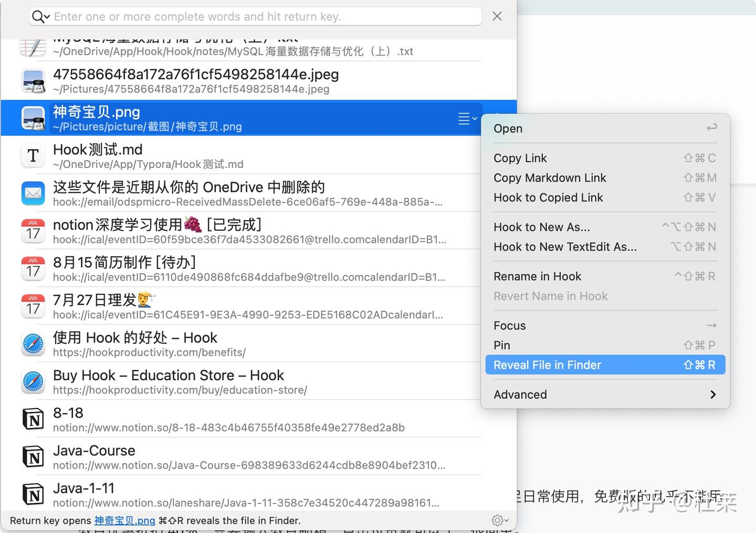Clear the search with the X button
756x533 pixels.
(x=497, y=16)
